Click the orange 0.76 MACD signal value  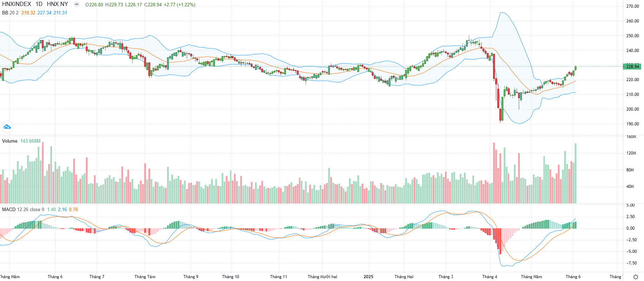click(74, 209)
